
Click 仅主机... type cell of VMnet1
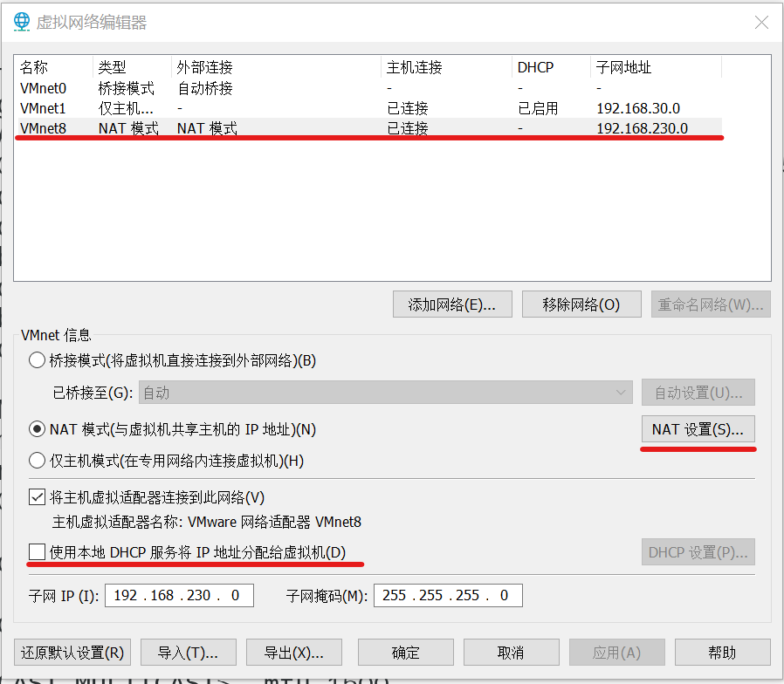coord(126,108)
